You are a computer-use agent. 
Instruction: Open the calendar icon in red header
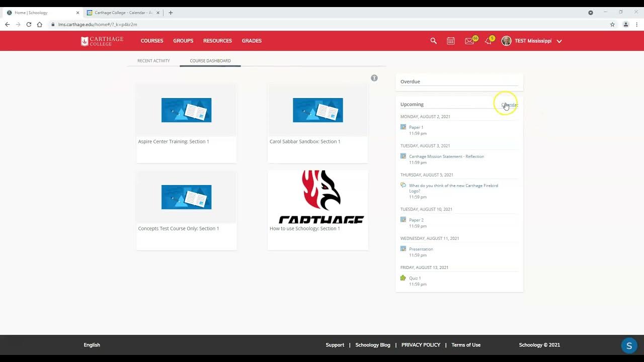click(451, 41)
